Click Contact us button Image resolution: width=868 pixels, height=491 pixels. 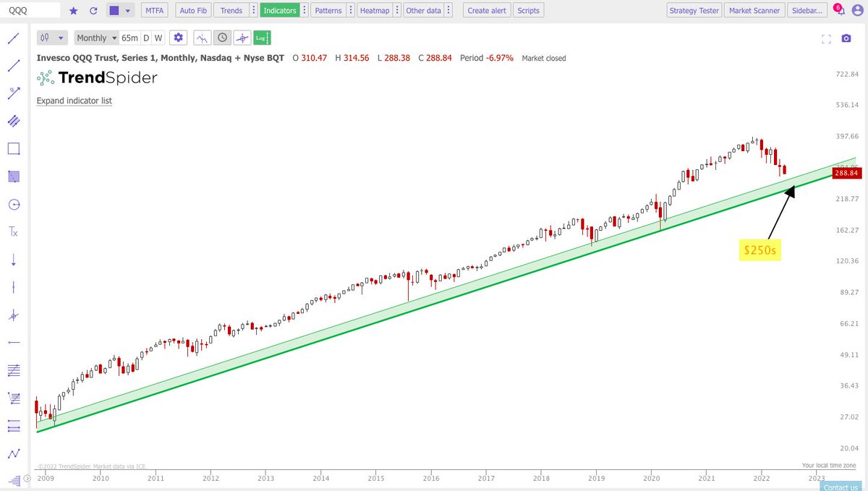[840, 487]
